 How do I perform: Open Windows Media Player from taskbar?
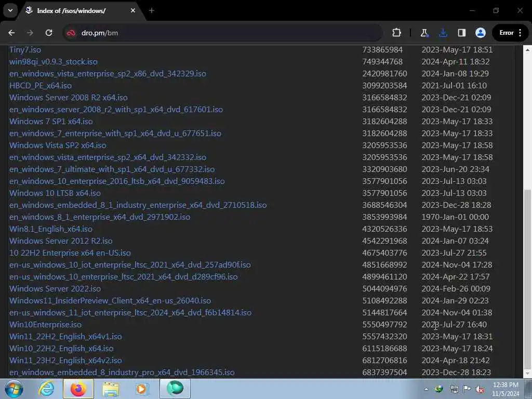(x=141, y=389)
